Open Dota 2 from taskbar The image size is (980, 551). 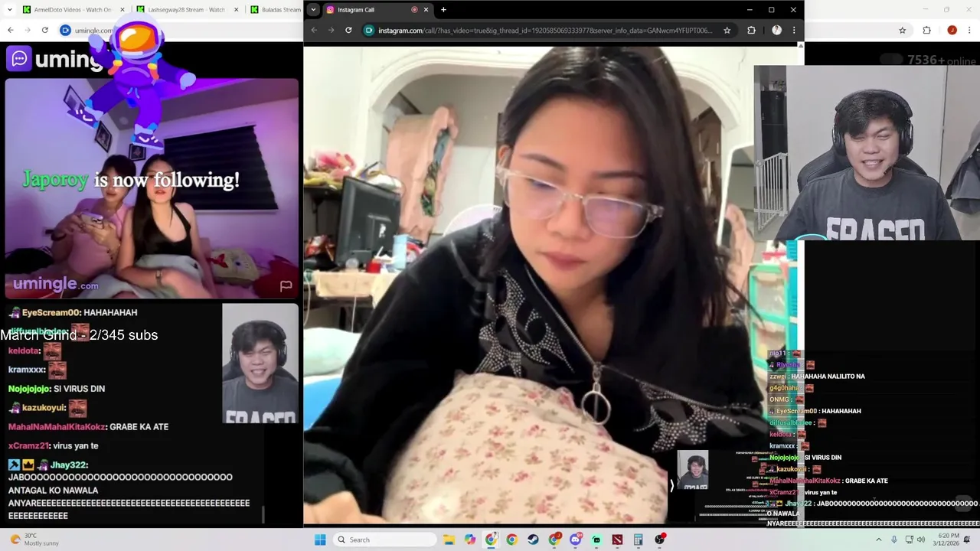[x=617, y=540]
